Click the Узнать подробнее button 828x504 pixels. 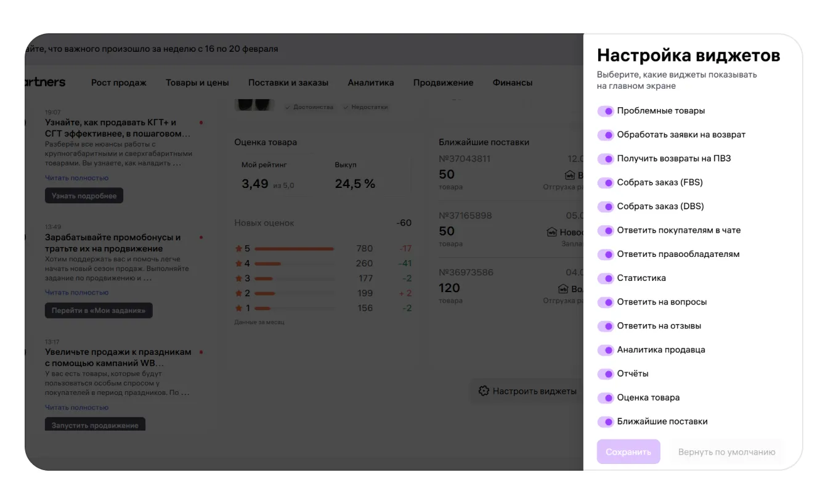click(x=84, y=196)
